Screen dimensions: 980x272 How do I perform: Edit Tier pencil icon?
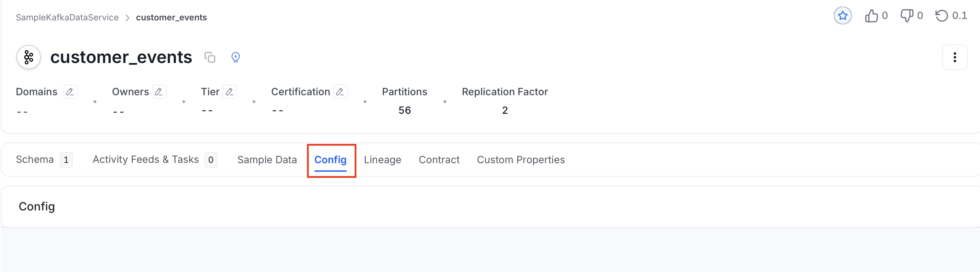coord(229,92)
